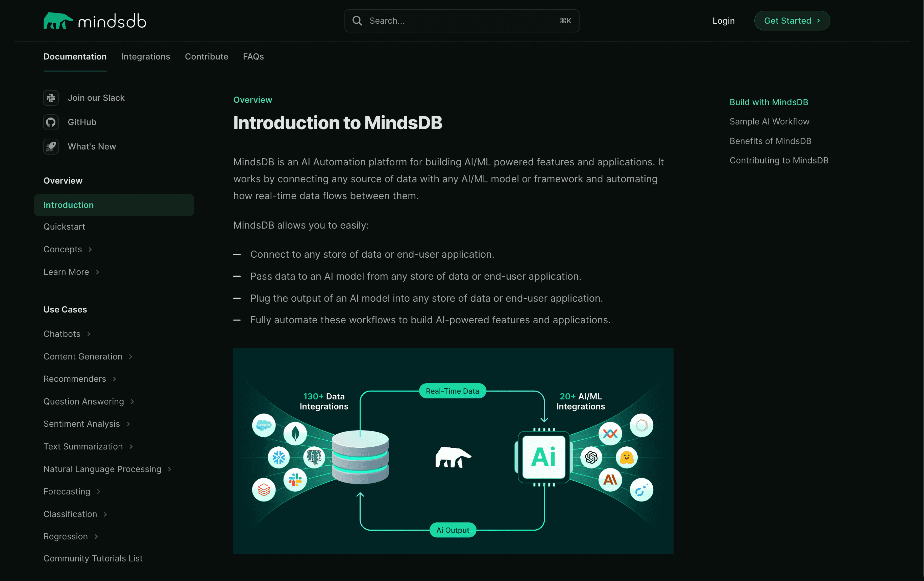Click the white bear icon in the diagram center
The width and height of the screenshot is (924, 581).
tap(453, 457)
